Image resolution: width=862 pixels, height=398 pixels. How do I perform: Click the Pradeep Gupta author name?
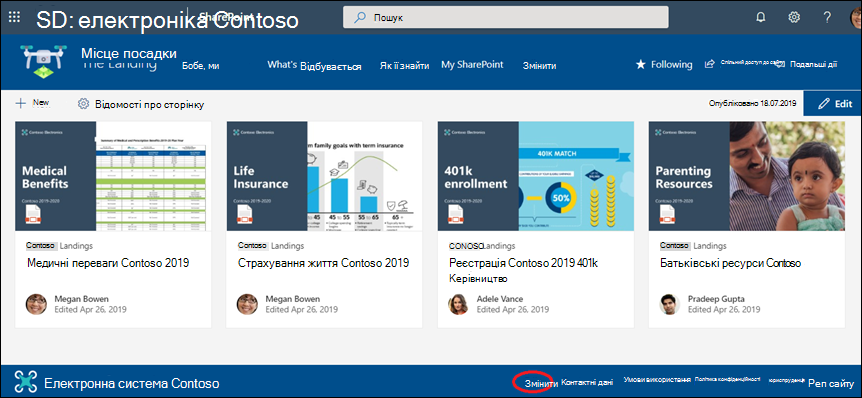[x=716, y=299]
